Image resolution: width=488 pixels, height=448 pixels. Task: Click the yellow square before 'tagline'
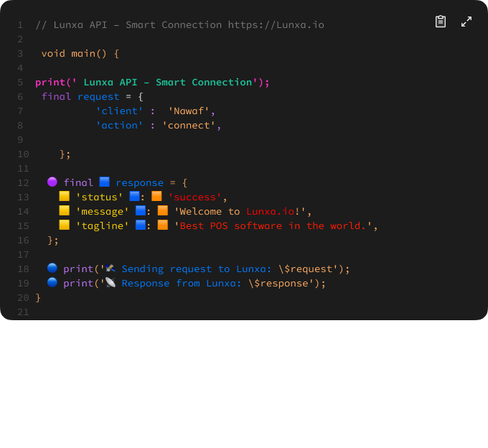[64, 225]
